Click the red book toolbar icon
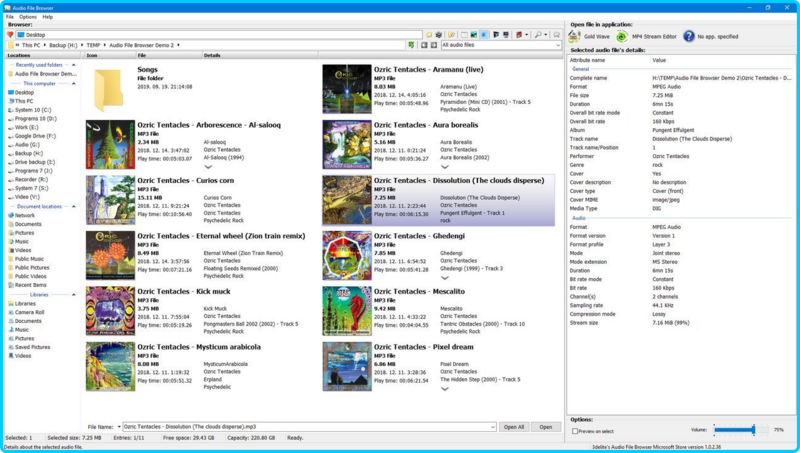The image size is (800, 453). (x=519, y=35)
